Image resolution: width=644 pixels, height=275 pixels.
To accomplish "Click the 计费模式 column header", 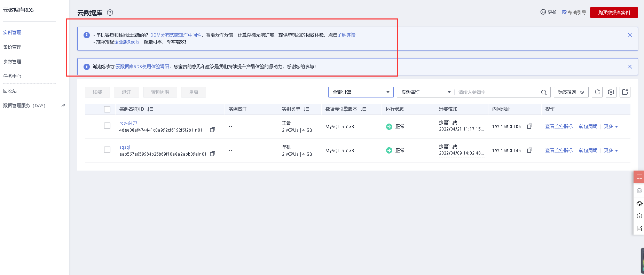I will 448,109.
